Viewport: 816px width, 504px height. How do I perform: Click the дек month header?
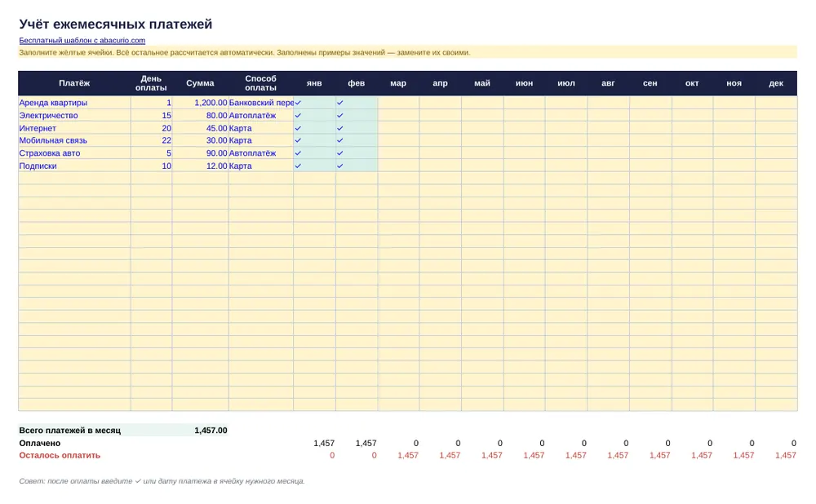(x=776, y=83)
